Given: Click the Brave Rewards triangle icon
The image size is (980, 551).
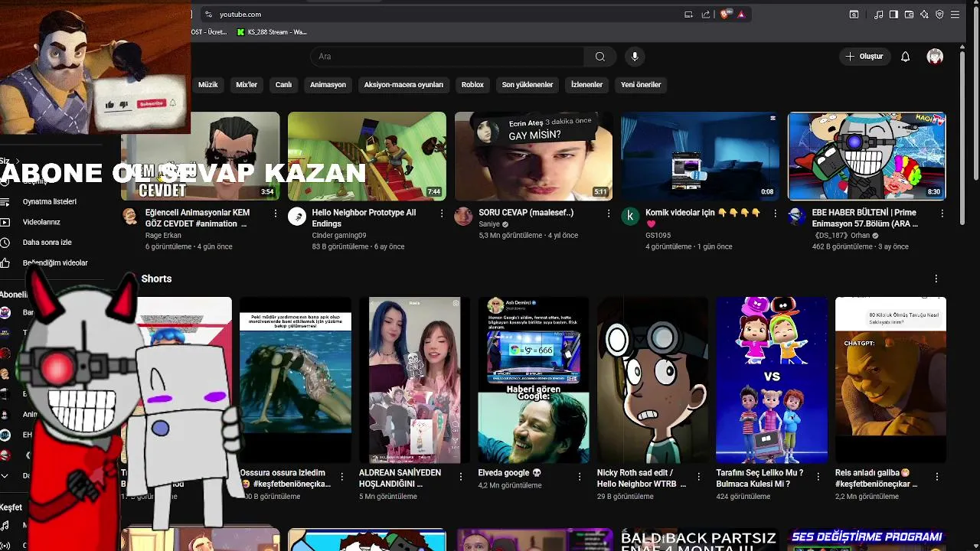Looking at the screenshot, I should 741,15.
